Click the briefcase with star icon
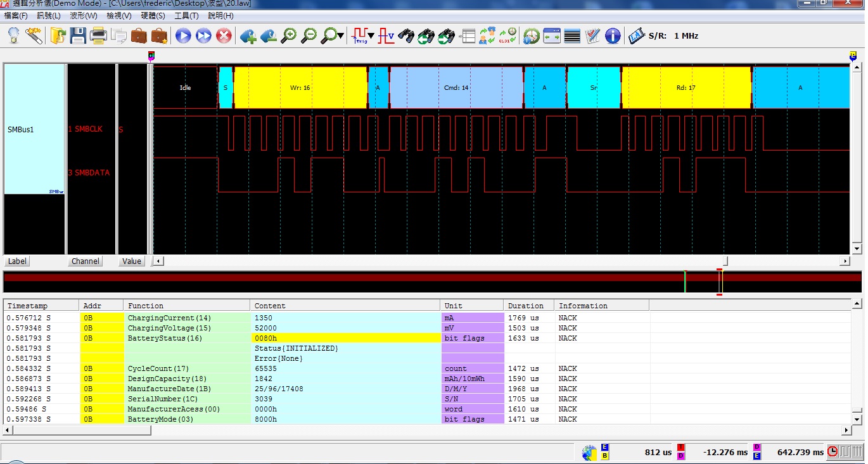Screen dimensions: 868x464 point(159,35)
